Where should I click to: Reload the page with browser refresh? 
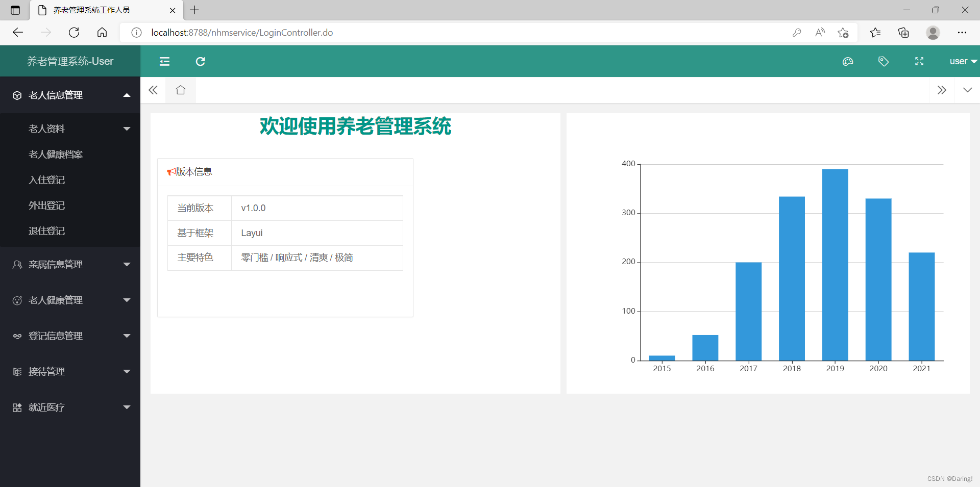pos(74,33)
